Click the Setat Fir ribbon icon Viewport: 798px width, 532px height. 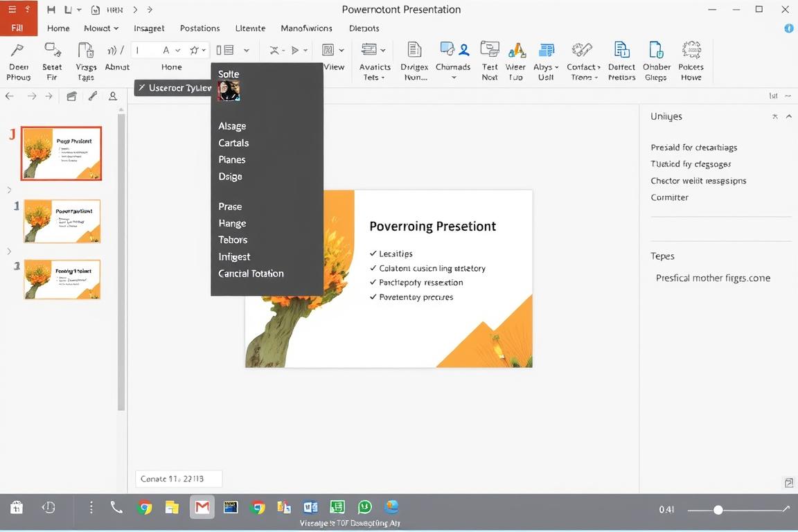pos(52,51)
